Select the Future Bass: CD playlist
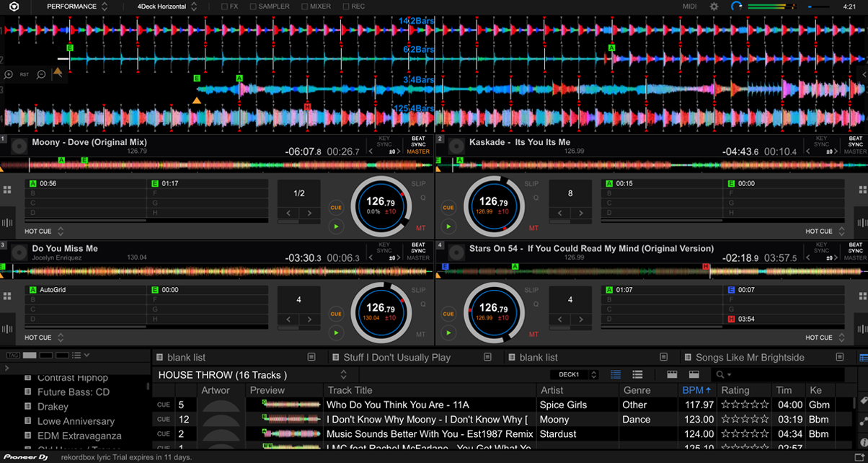The height and width of the screenshot is (463, 868). (x=74, y=392)
